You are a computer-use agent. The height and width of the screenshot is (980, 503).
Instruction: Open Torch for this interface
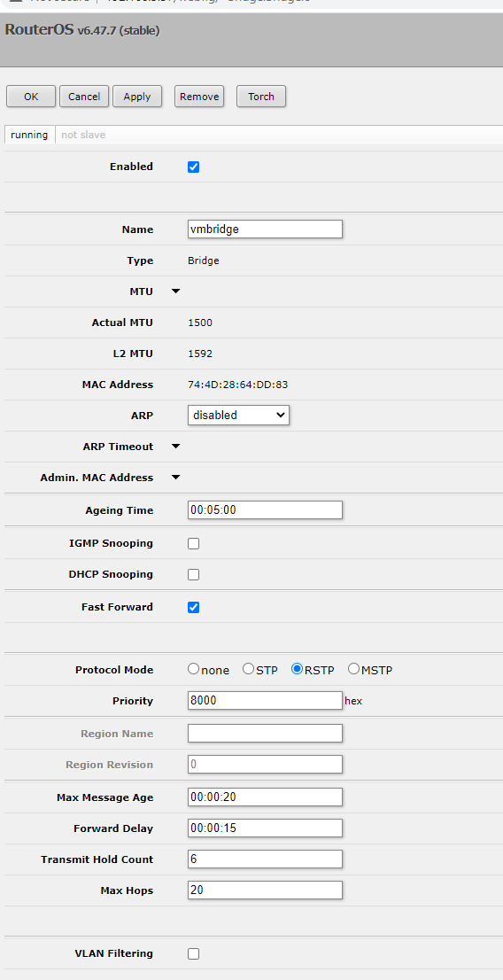261,97
